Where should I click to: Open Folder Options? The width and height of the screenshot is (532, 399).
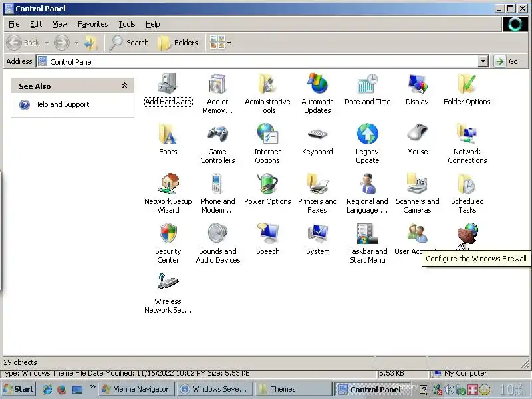467,90
